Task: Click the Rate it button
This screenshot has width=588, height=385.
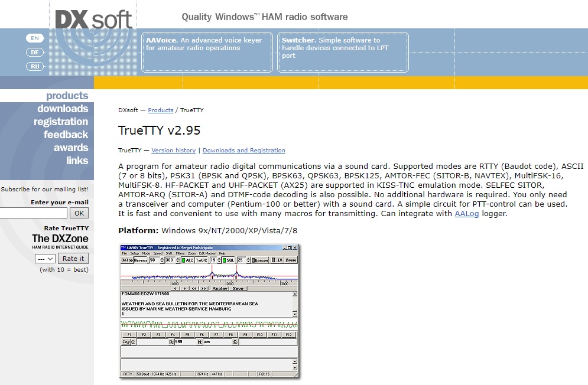Action: pos(74,259)
